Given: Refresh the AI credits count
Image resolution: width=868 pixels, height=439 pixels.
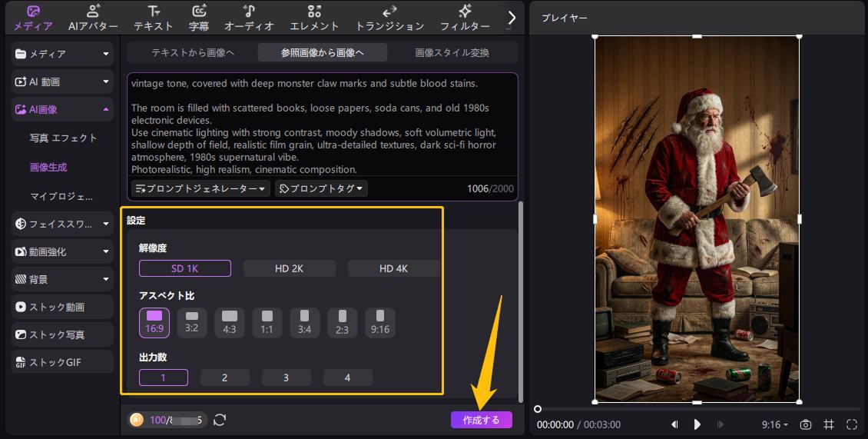Looking at the screenshot, I should (x=220, y=420).
